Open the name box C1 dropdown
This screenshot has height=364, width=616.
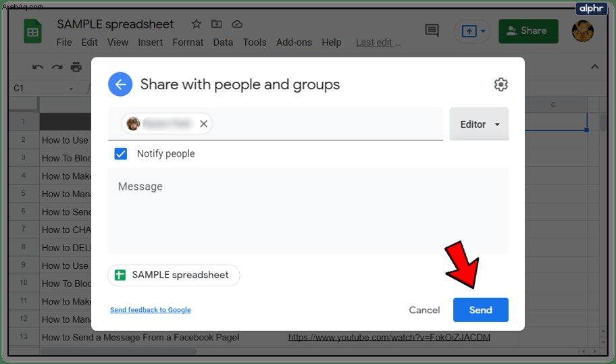[x=71, y=88]
